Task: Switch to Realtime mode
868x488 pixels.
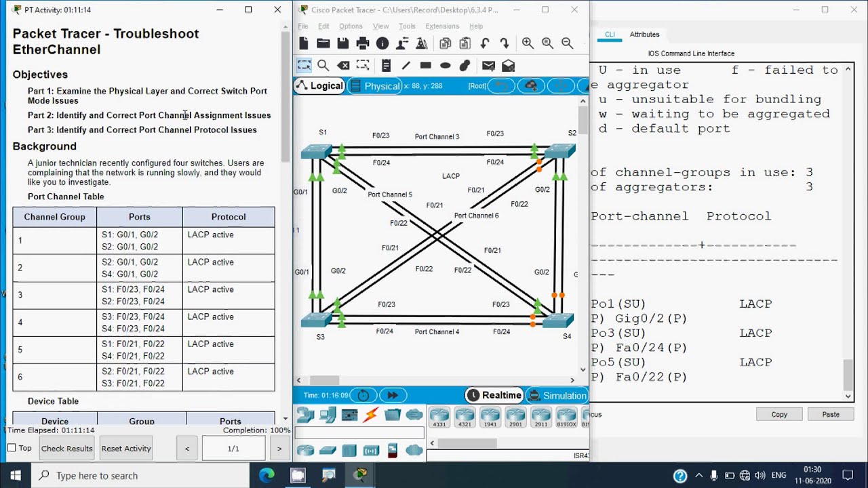Action: (x=495, y=395)
